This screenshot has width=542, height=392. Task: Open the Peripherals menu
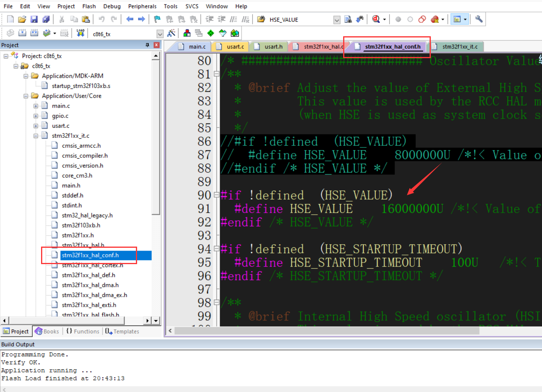pos(142,6)
